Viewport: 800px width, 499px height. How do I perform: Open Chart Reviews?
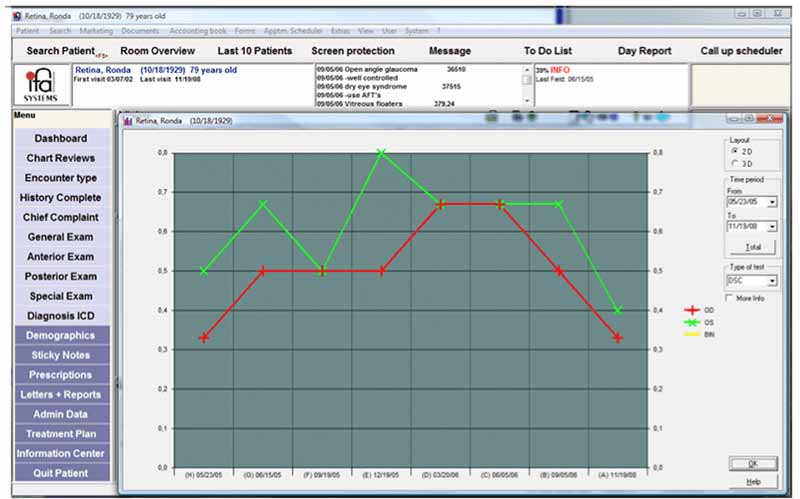click(61, 158)
